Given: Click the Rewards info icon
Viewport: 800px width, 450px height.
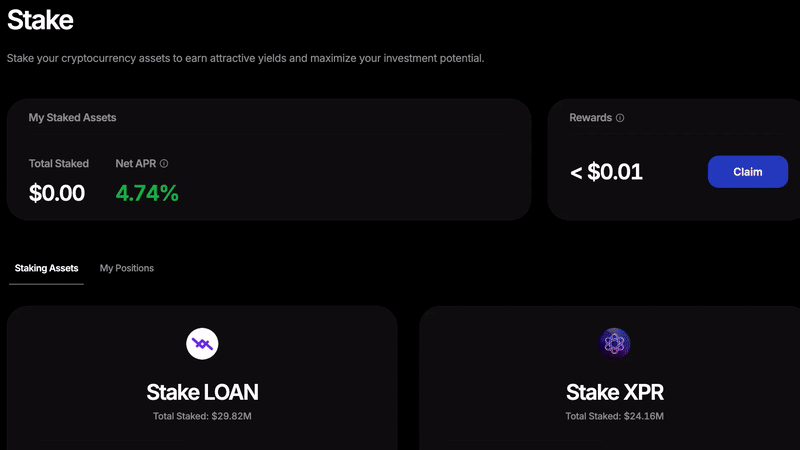Looking at the screenshot, I should (x=620, y=118).
